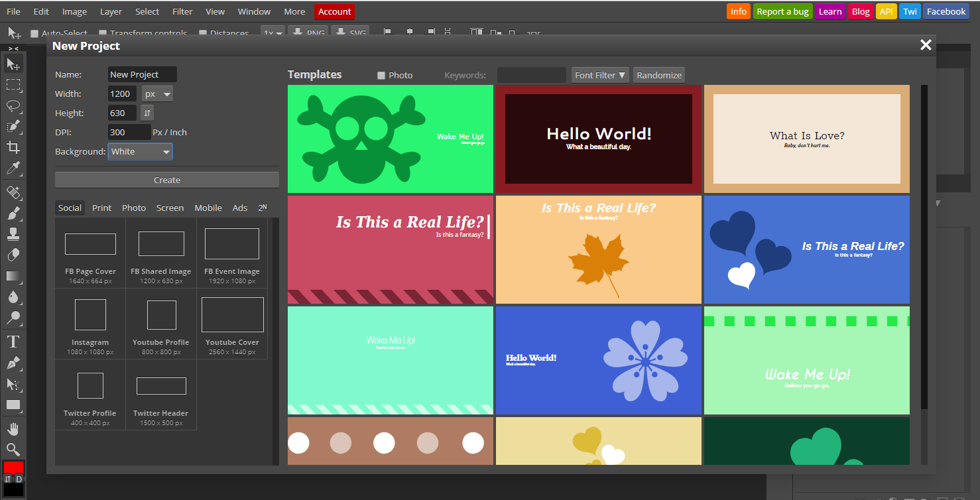980x500 pixels.
Task: Select the Brush tool
Action: click(x=13, y=214)
